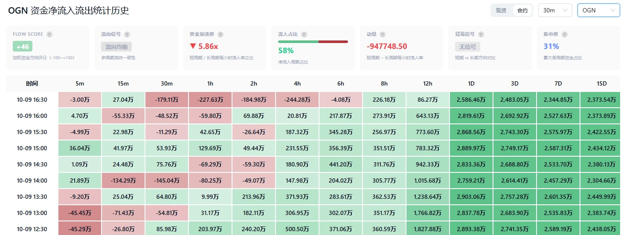Click the 10-09 12:30 time row label
644x235 pixels.
32,229
